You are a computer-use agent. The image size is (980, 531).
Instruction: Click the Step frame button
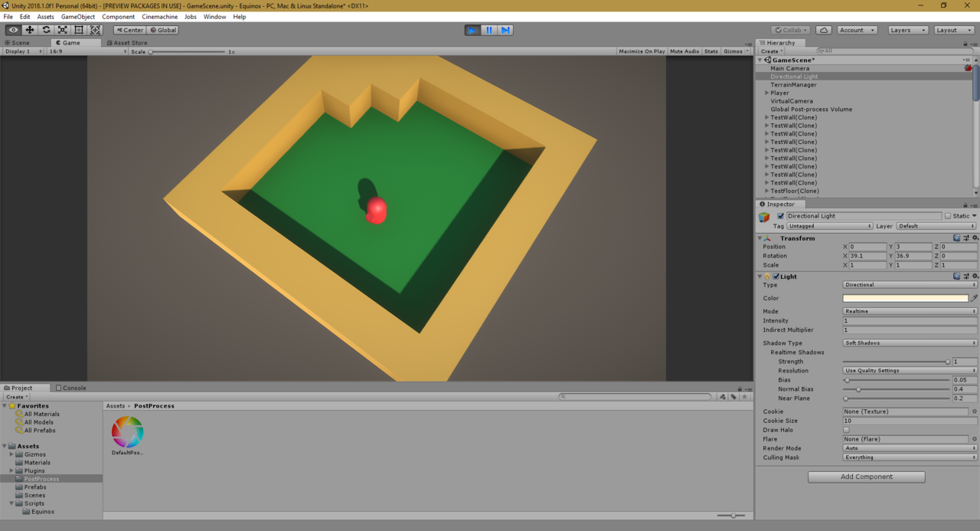point(505,30)
